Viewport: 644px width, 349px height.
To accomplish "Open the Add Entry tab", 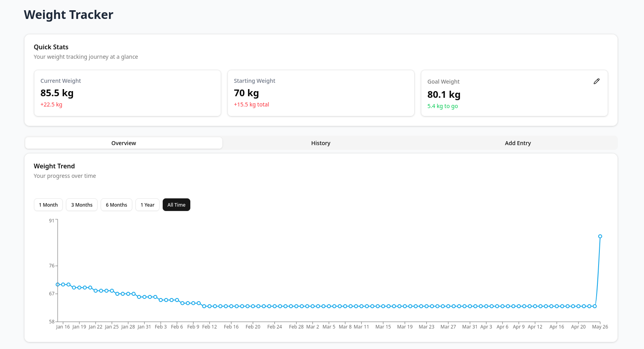I will click(x=518, y=143).
